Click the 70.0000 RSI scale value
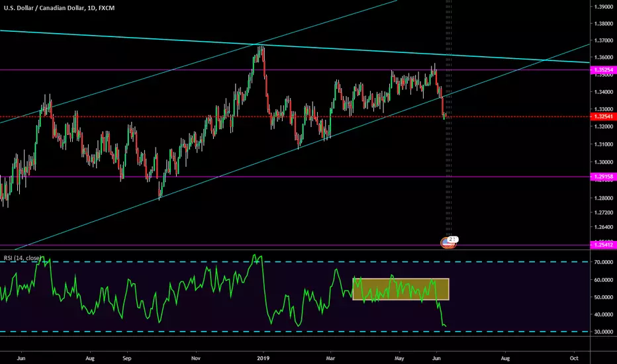This screenshot has width=617, height=364. pos(604,262)
